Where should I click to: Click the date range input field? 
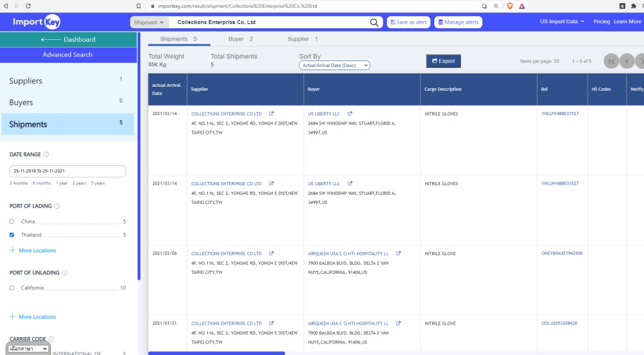(x=68, y=171)
